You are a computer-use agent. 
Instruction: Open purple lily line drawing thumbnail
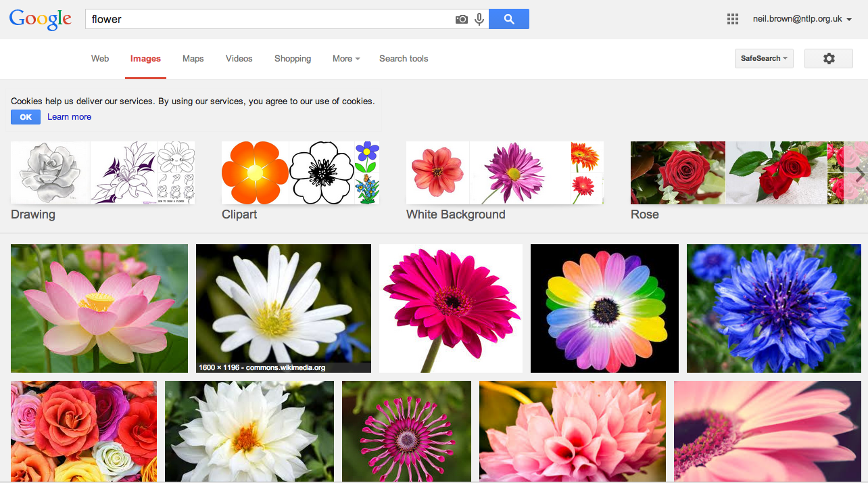124,172
